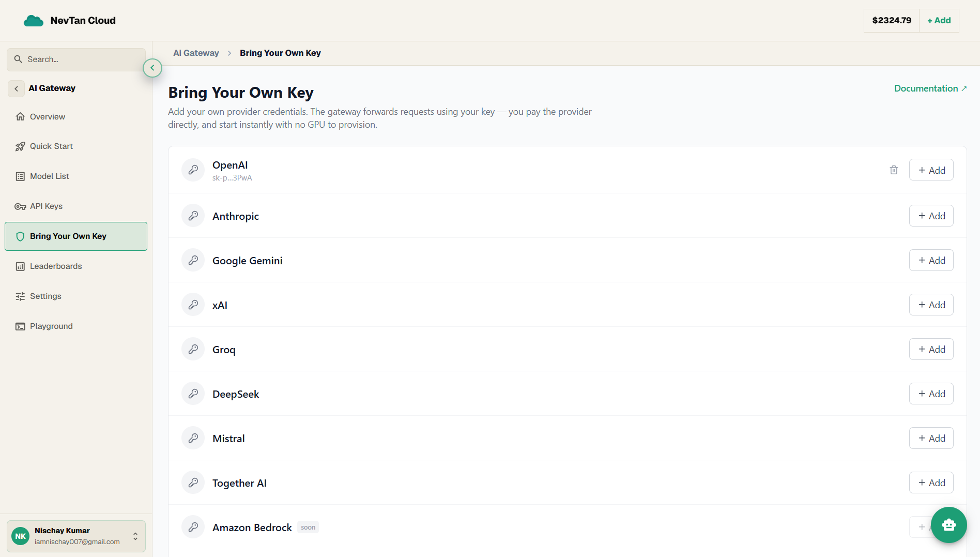The width and height of the screenshot is (980, 557).
Task: Click the xAI key icon
Action: coord(193,305)
